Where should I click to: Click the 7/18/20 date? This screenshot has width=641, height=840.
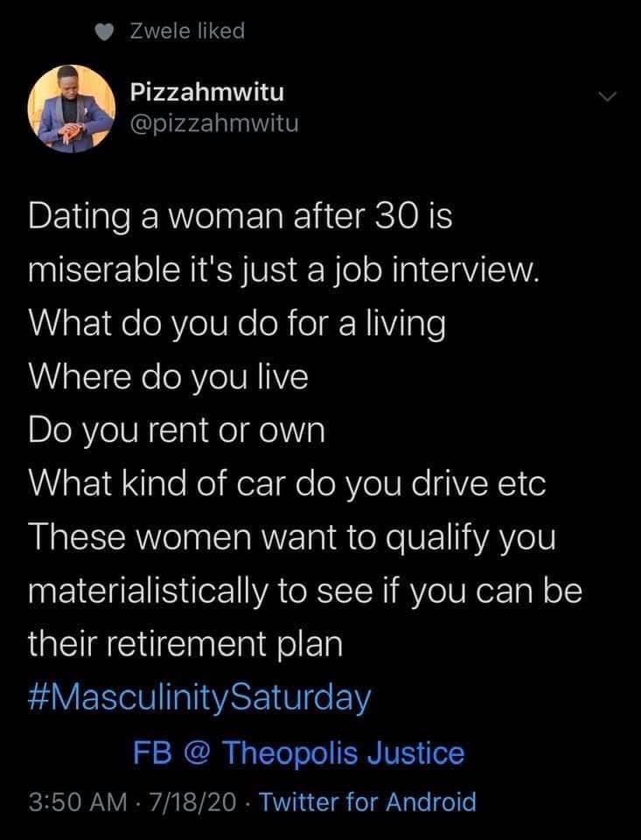coord(193,802)
